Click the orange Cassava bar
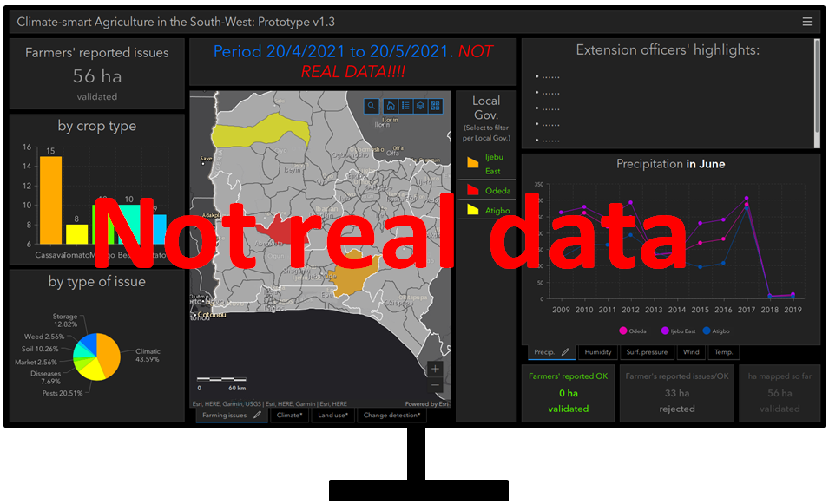The width and height of the screenshot is (829, 504). [50, 200]
